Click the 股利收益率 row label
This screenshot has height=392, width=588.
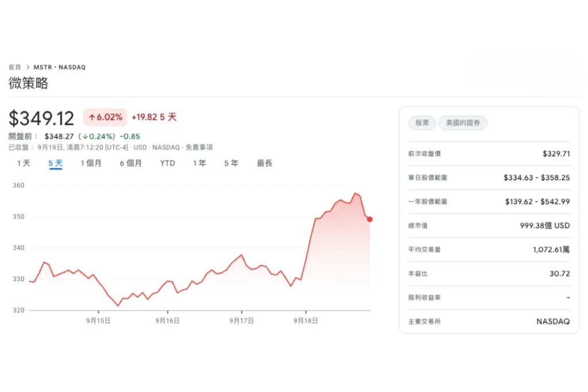(x=424, y=297)
